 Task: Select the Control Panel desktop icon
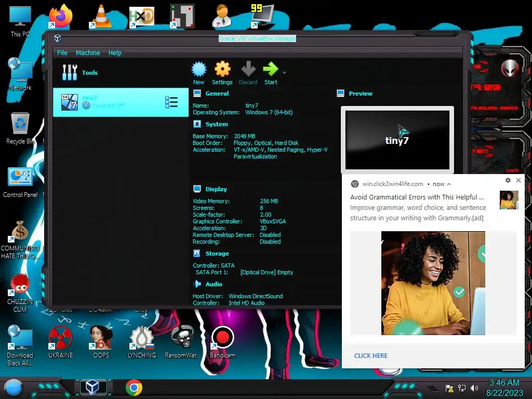pyautogui.click(x=20, y=182)
